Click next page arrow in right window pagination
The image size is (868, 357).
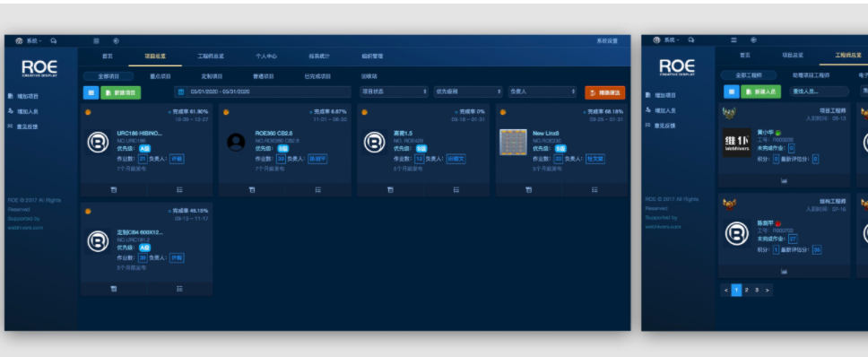[768, 290]
